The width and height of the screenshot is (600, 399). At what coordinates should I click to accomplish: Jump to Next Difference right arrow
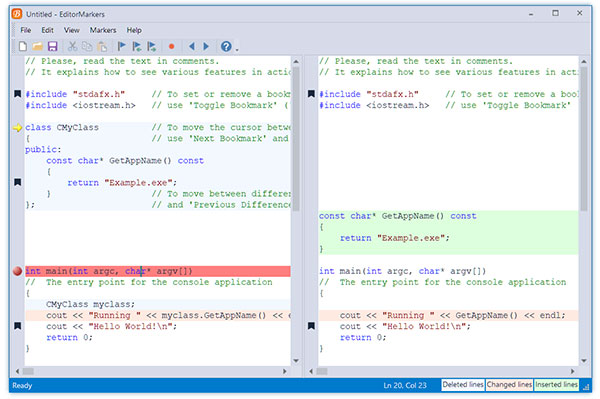[206, 46]
